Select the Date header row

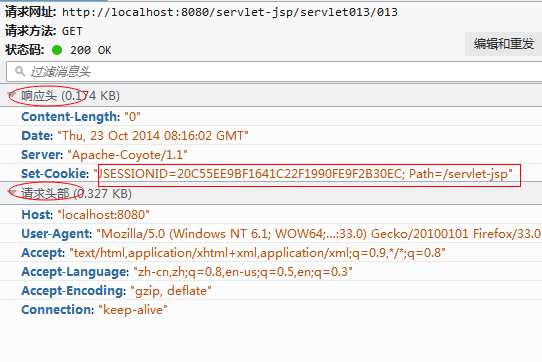pyautogui.click(x=271, y=136)
